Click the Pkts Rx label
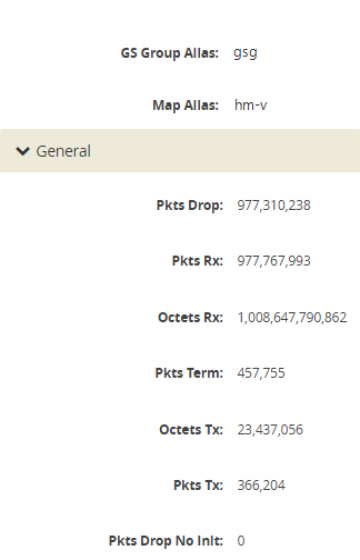The height and width of the screenshot is (560, 360). 198,261
